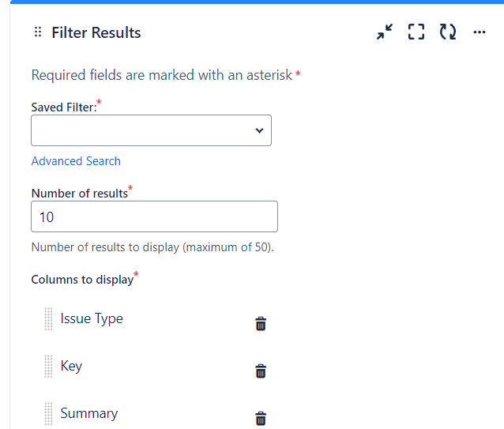Click the Issue Type reorder handle

(x=48, y=319)
